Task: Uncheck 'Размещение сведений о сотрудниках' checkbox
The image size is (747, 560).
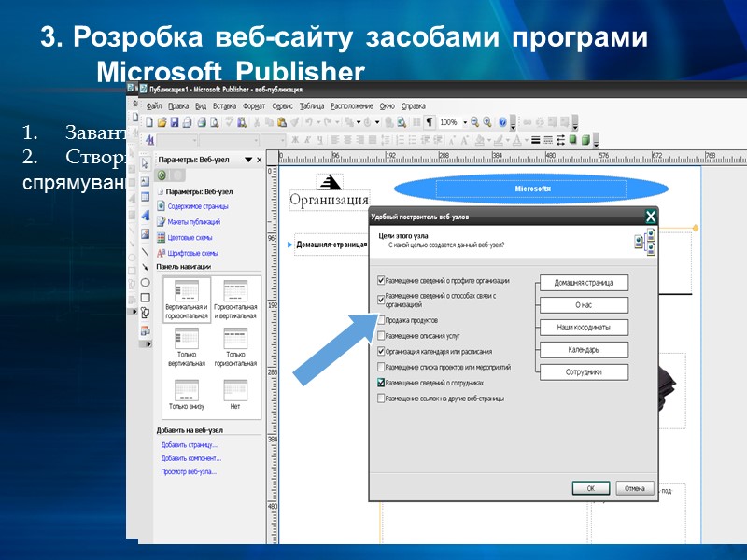Action: [381, 383]
